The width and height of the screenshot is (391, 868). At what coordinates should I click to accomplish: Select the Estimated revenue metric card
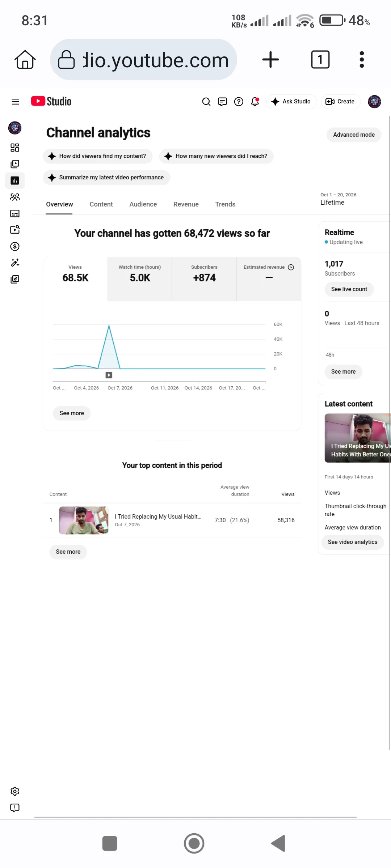(x=269, y=279)
